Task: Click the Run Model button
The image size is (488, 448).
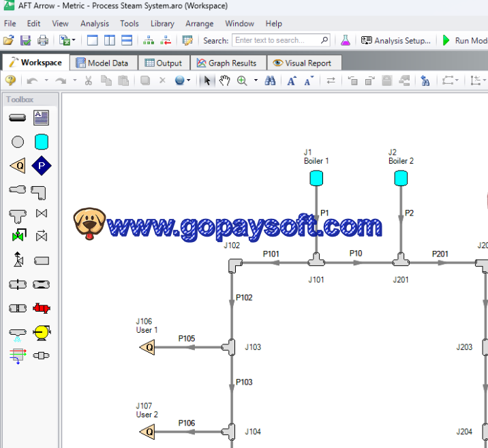Action: coord(465,40)
